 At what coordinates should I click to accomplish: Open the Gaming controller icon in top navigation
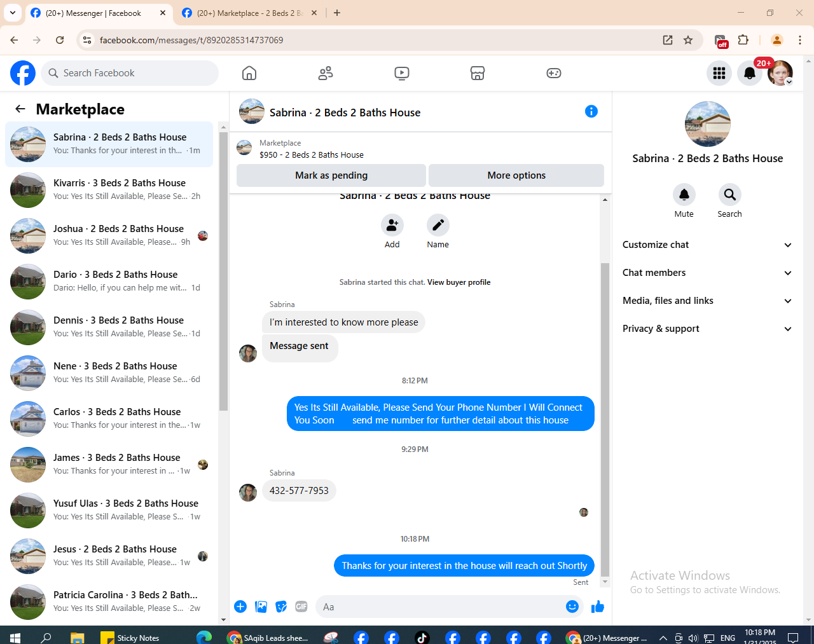(554, 73)
